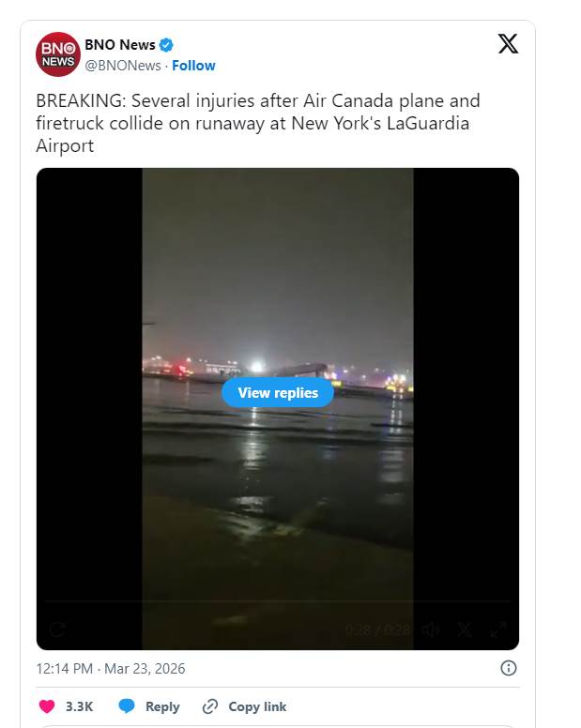The image size is (581, 728).
Task: Click the blue verified badge
Action: (x=166, y=45)
